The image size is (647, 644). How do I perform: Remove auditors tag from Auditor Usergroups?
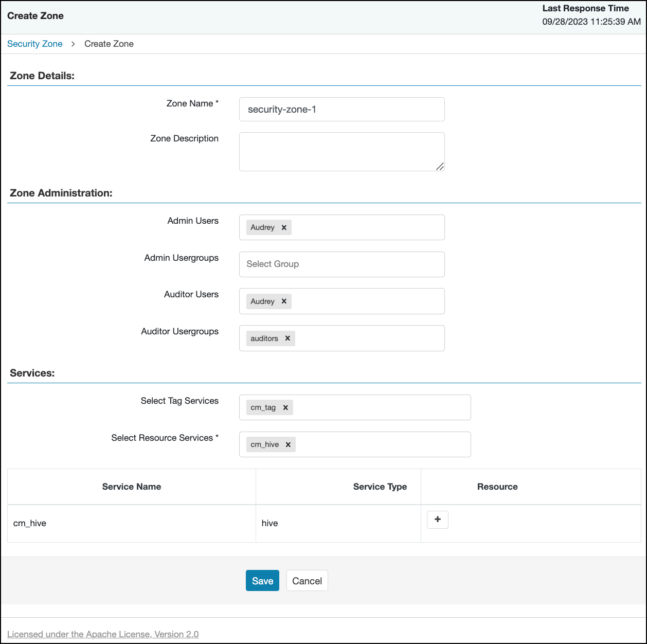[287, 338]
